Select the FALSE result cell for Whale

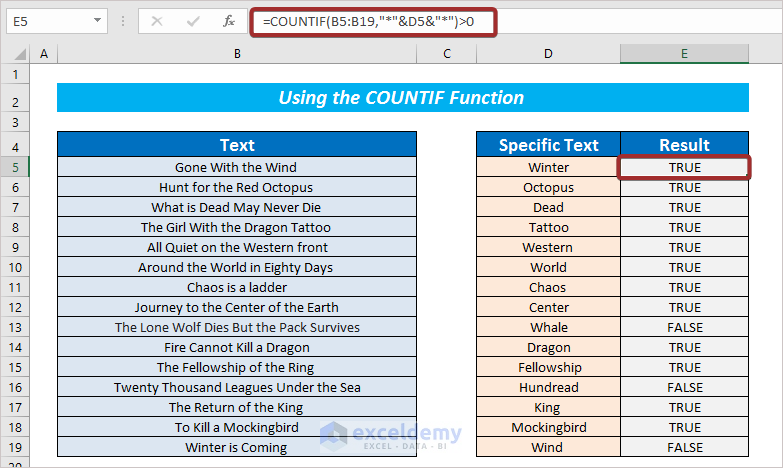coord(684,327)
